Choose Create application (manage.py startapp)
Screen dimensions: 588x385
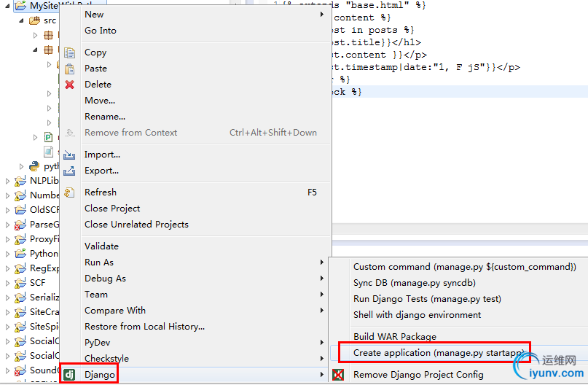point(438,353)
